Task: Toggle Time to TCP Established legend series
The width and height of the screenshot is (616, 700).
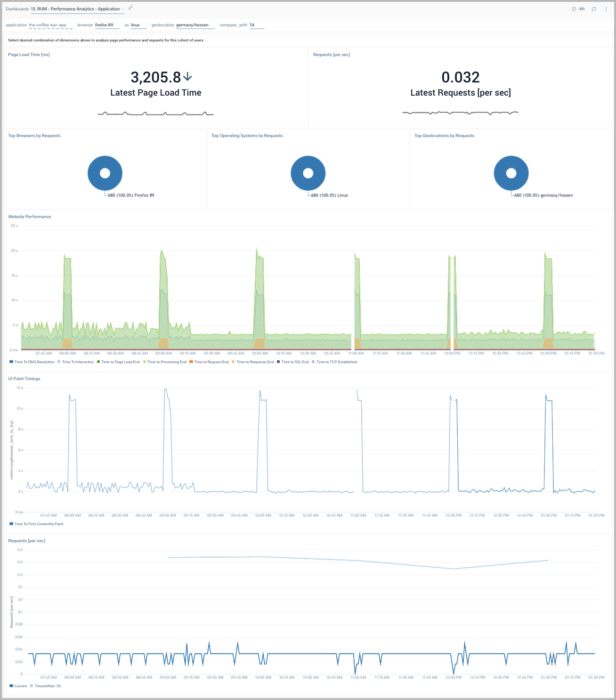Action: click(334, 362)
